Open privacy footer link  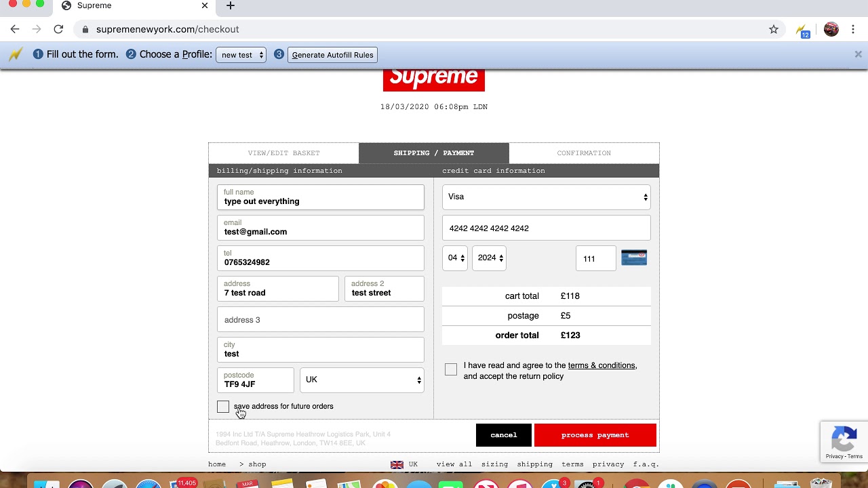coord(608,464)
